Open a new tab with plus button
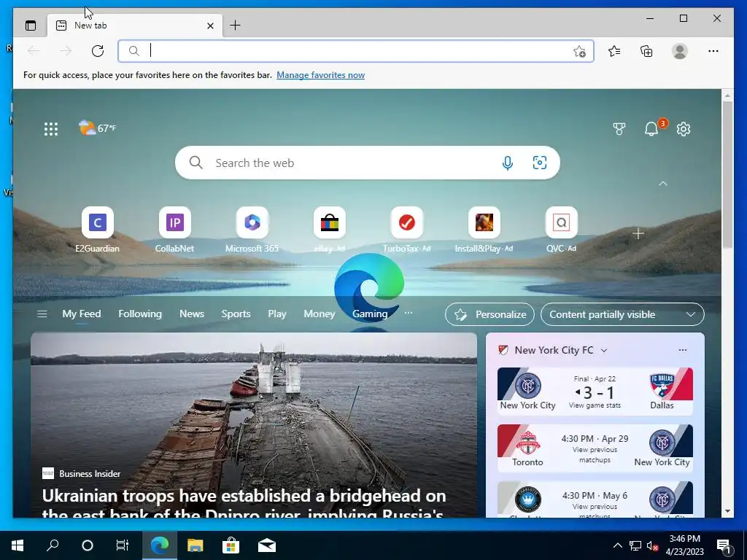 click(x=236, y=26)
